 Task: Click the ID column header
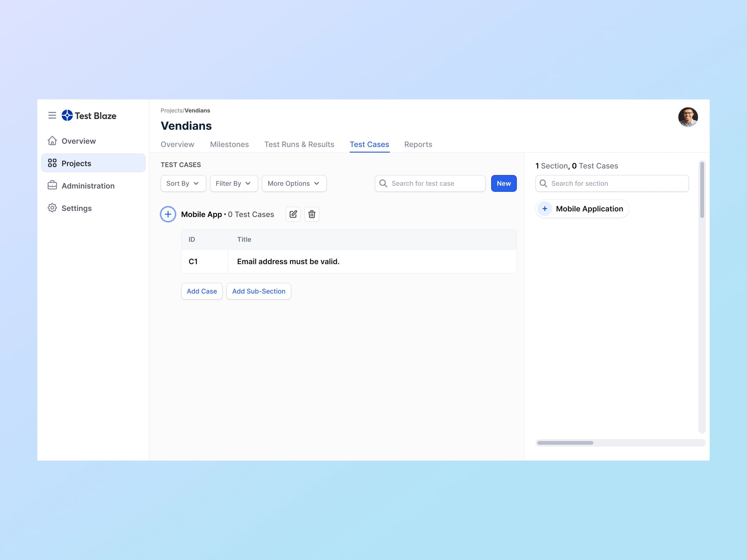(x=191, y=239)
